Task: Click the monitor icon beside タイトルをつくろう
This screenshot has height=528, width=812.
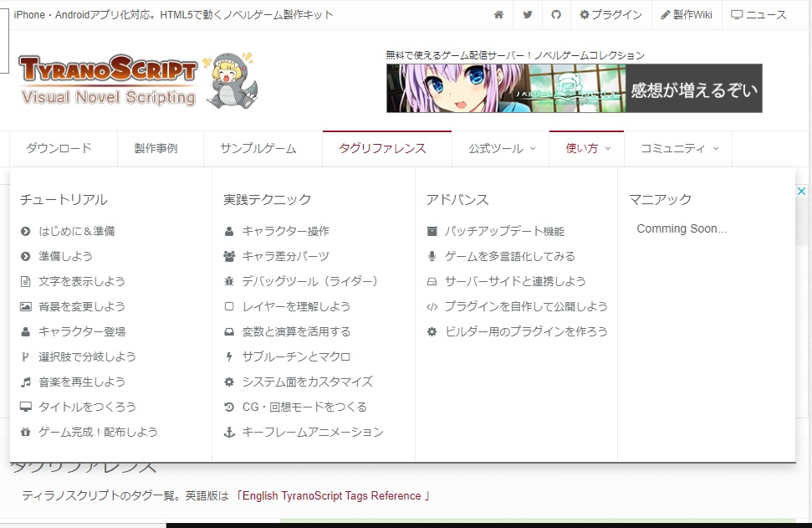Action: point(25,407)
